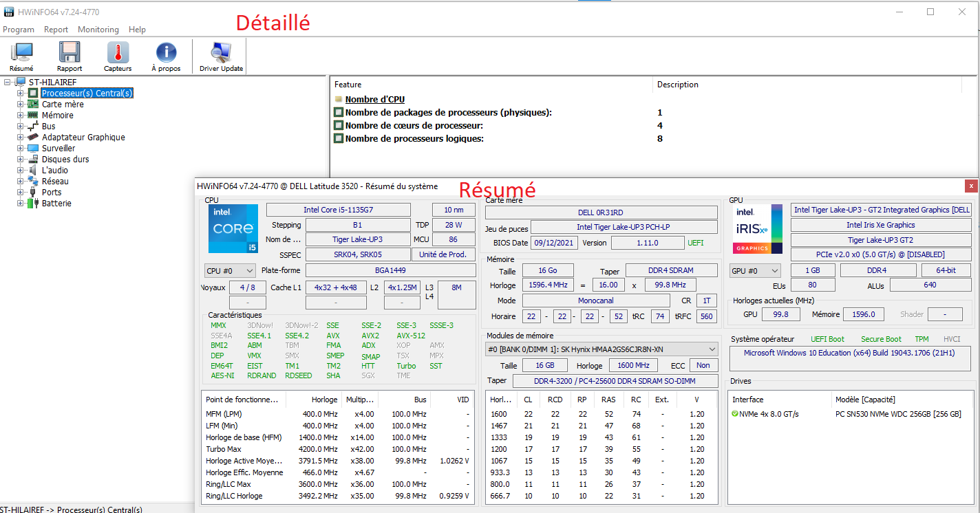Click the Intel Core i5 logo
The width and height of the screenshot is (980, 513).
[x=233, y=229]
